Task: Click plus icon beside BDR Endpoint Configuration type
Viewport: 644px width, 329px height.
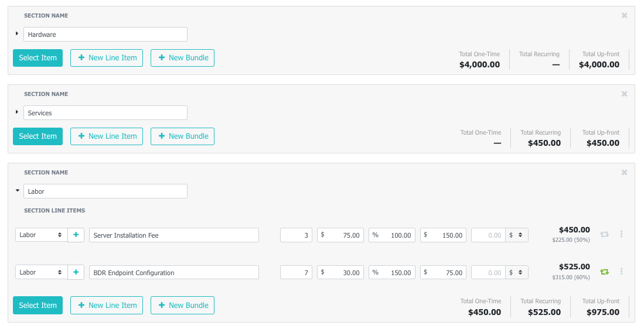Action: coord(76,272)
